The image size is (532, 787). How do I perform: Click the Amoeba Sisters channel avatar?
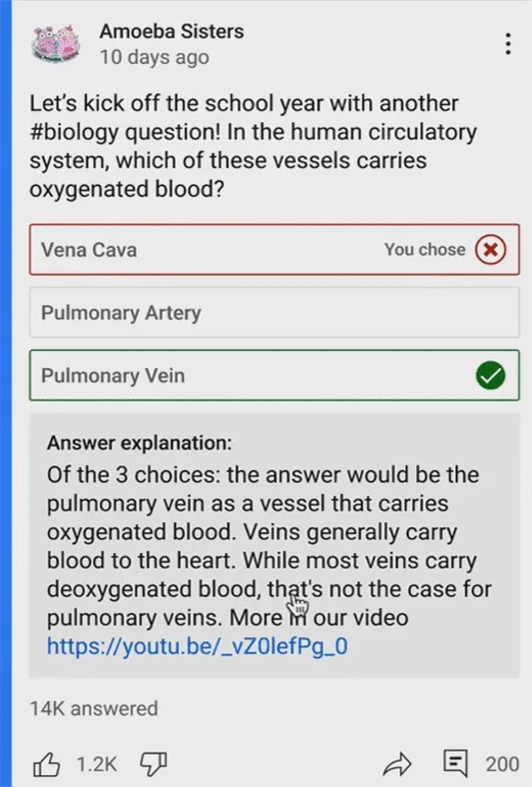point(56,44)
